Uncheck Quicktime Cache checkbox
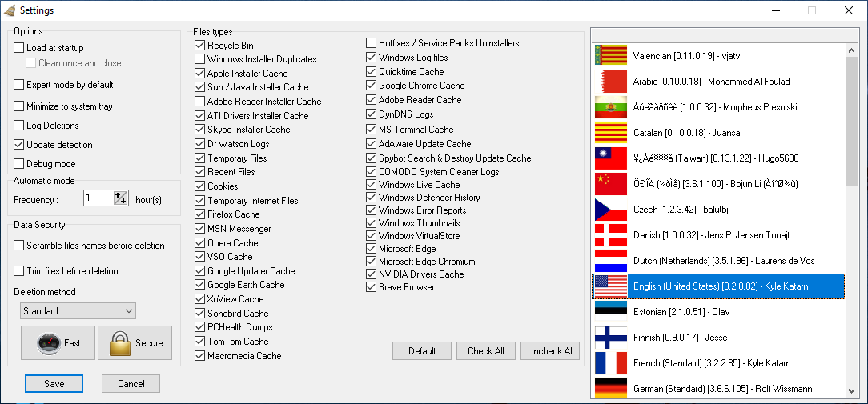The image size is (868, 404). [371, 71]
